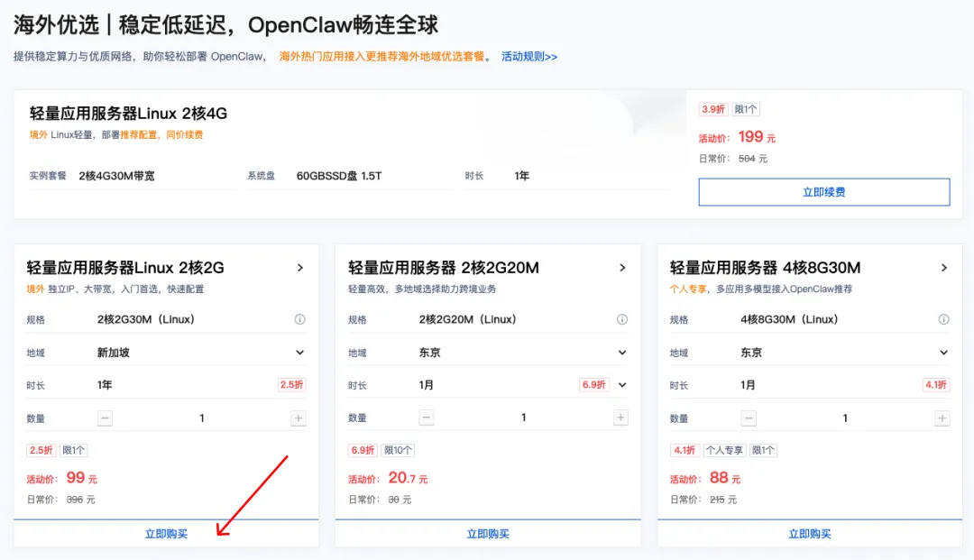
Task: Click the 504 元 regular price
Action: [x=753, y=159]
